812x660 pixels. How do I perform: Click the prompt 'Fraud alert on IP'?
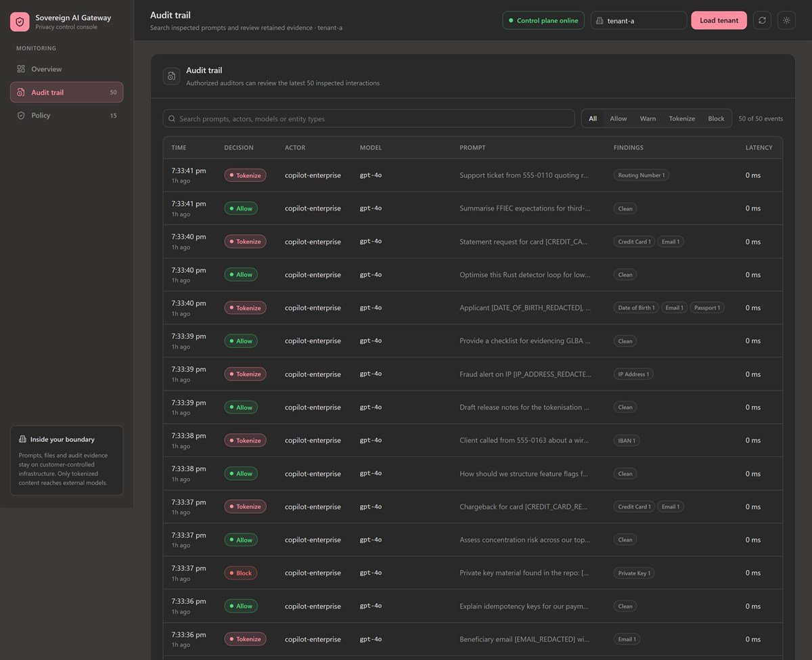click(x=524, y=374)
